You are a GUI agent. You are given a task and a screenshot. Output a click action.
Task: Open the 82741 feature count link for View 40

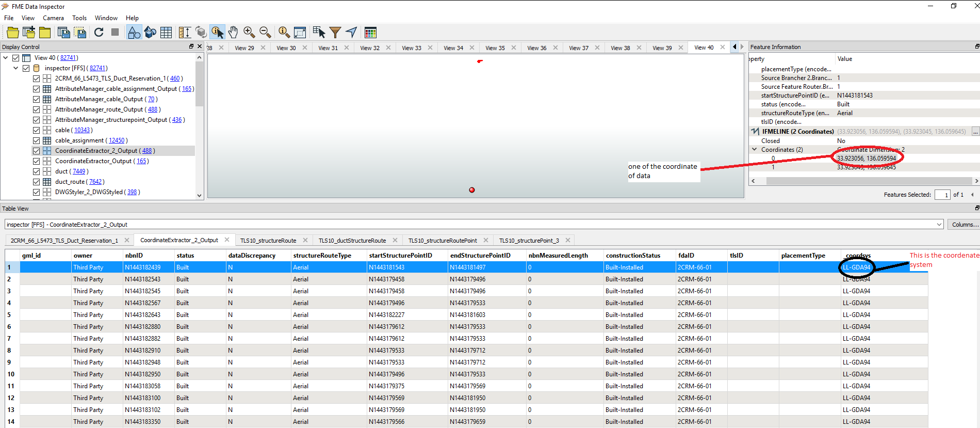click(68, 58)
